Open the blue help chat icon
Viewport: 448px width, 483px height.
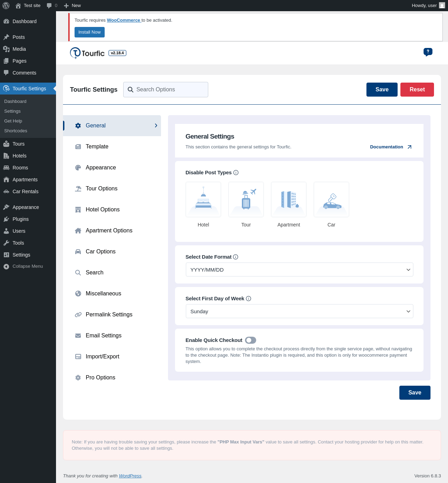click(428, 52)
